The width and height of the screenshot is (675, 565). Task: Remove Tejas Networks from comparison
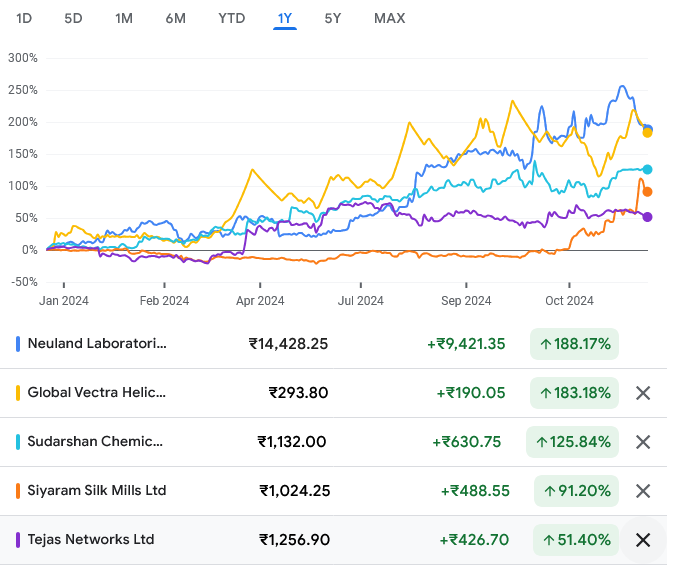click(643, 540)
